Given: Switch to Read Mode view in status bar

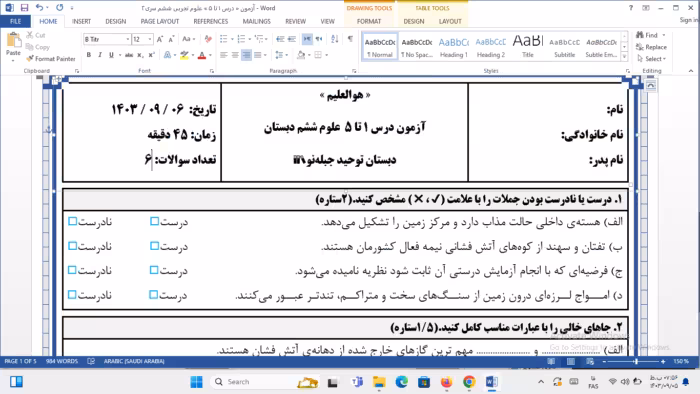Looking at the screenshot, I should click(551, 361).
